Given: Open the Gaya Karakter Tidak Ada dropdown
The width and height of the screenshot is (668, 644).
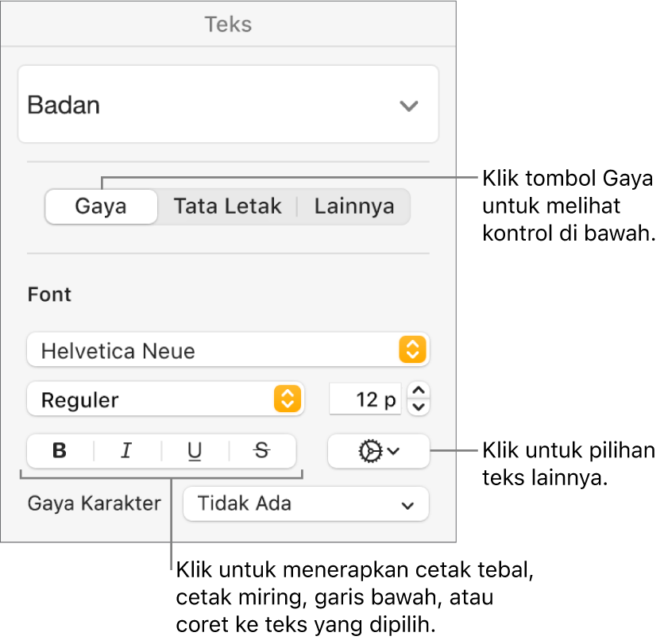Looking at the screenshot, I should coord(306,504).
